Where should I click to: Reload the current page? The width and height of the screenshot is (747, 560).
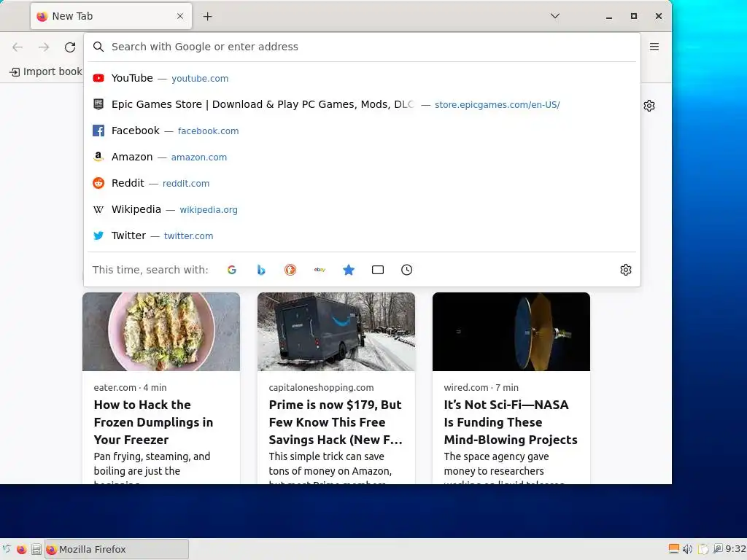tap(70, 47)
